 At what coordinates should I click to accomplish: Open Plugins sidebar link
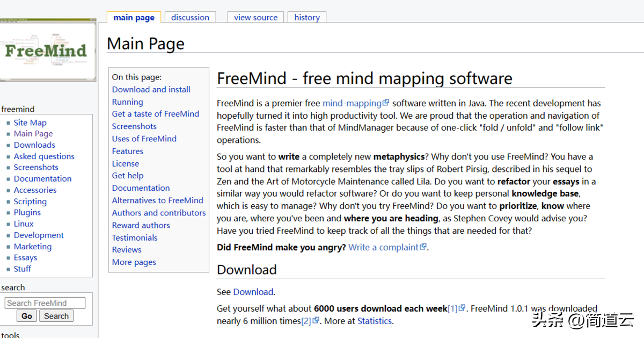(27, 212)
